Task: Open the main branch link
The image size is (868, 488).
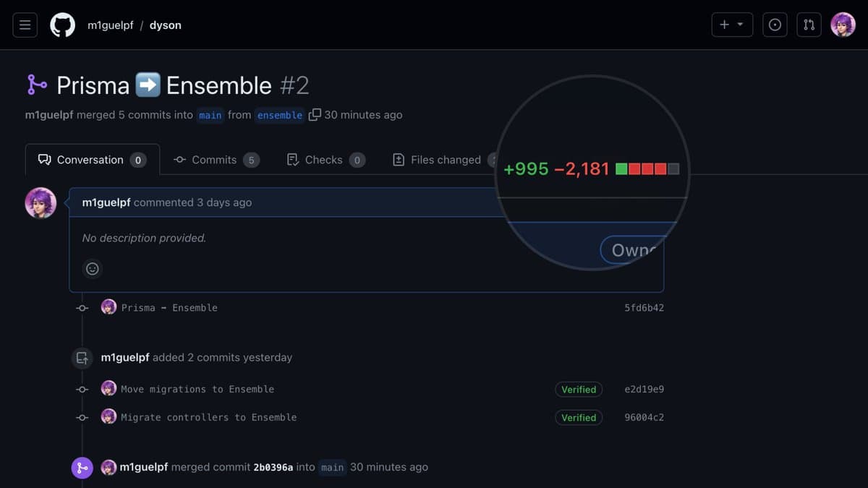Action: 210,116
